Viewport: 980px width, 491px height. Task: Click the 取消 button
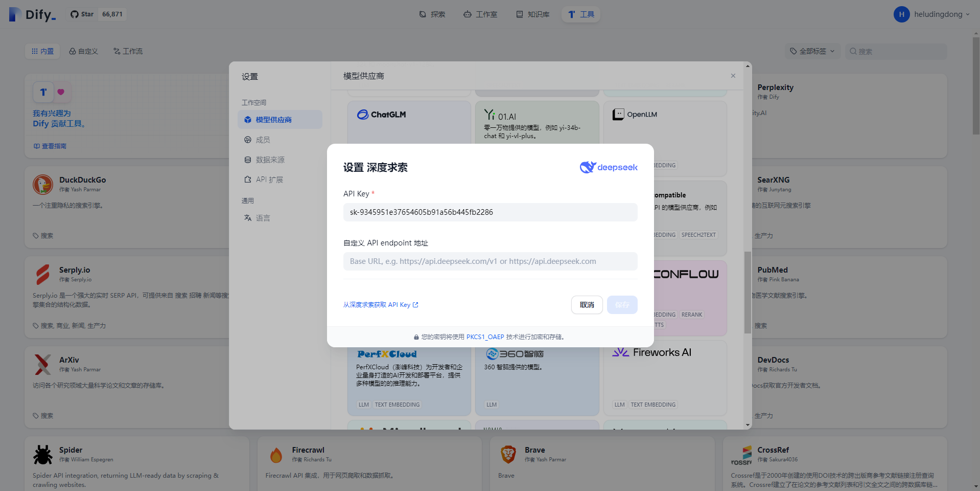[587, 305]
